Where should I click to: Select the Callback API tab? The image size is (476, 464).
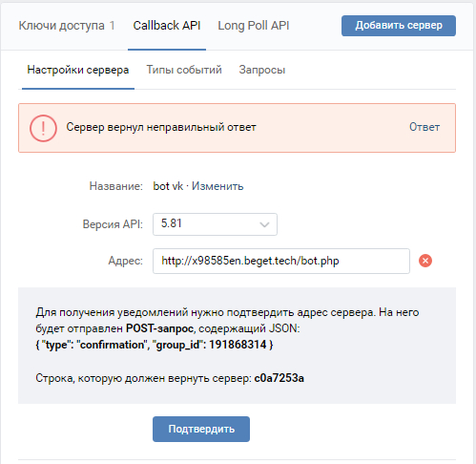coord(167,26)
